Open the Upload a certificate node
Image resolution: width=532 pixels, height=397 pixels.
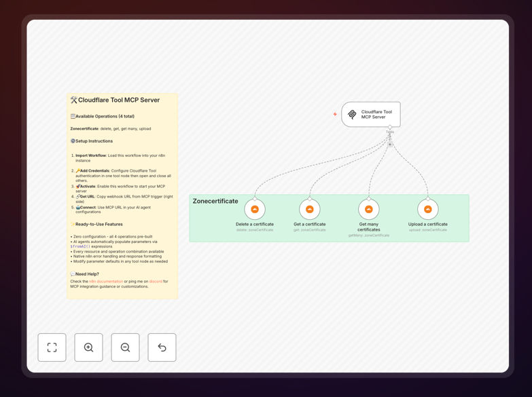(428, 209)
